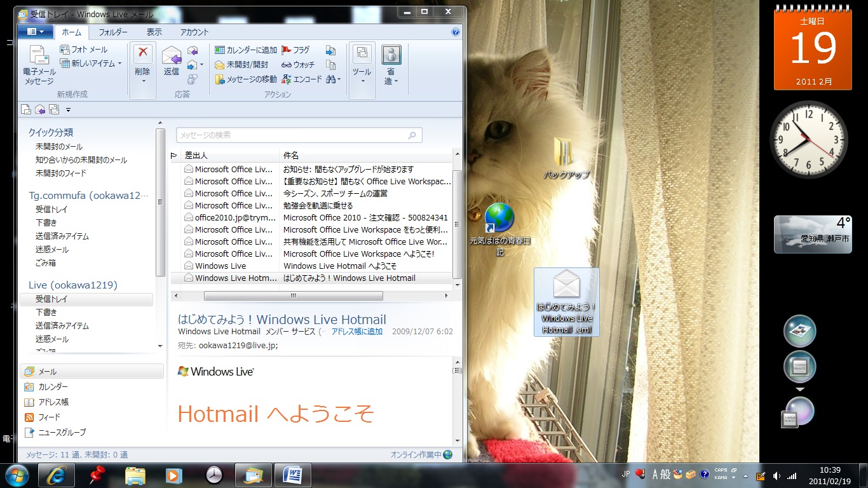Screen dimensions: 868x488
Task: Sort messages by 件名 column
Action: pyautogui.click(x=365, y=156)
